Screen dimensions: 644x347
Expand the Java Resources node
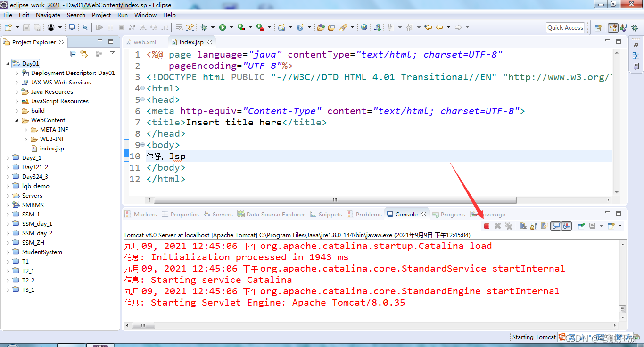pyautogui.click(x=17, y=92)
